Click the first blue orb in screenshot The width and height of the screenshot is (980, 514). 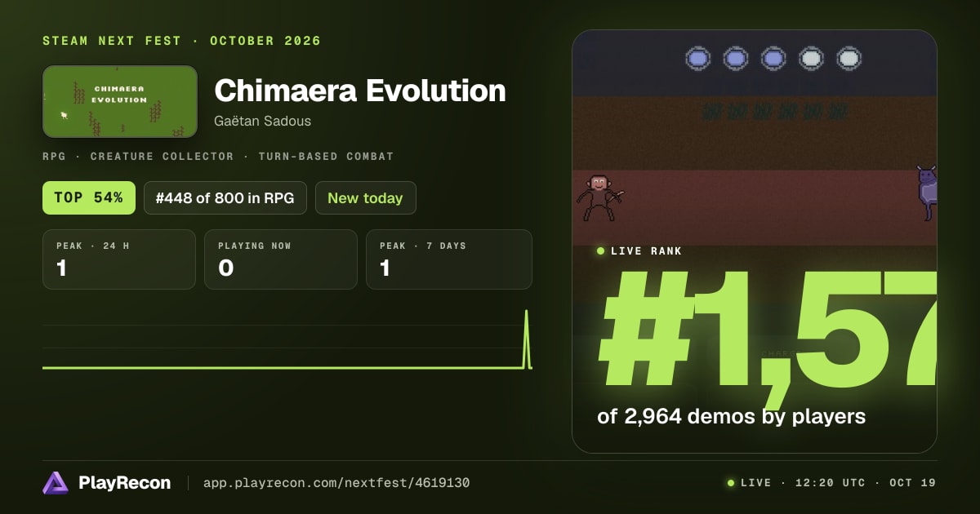pyautogui.click(x=698, y=58)
